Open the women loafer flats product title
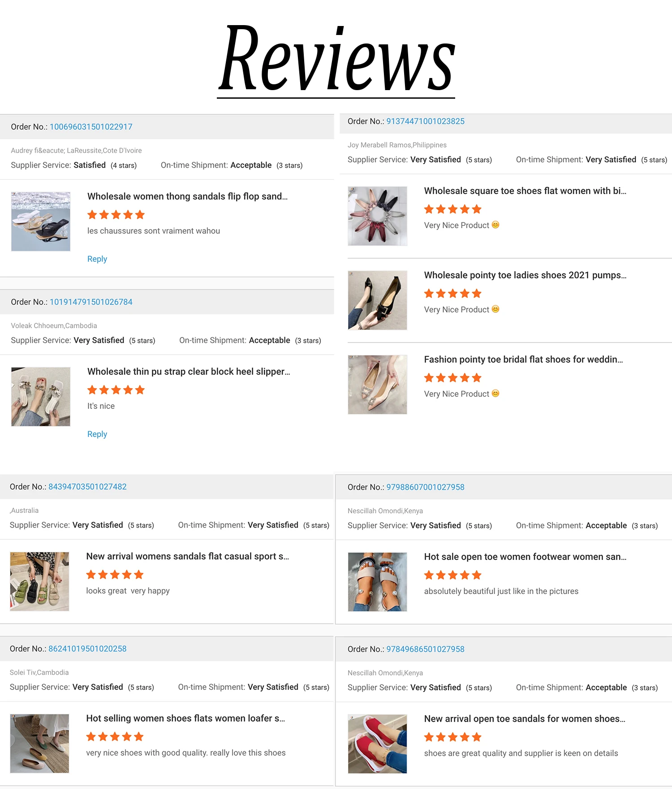 point(185,719)
